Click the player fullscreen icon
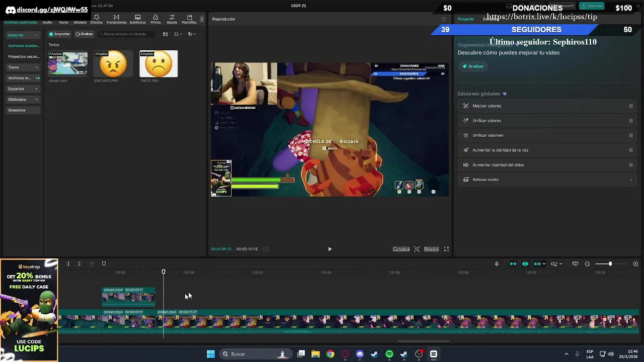Image resolution: width=644 pixels, height=362 pixels. (x=446, y=249)
